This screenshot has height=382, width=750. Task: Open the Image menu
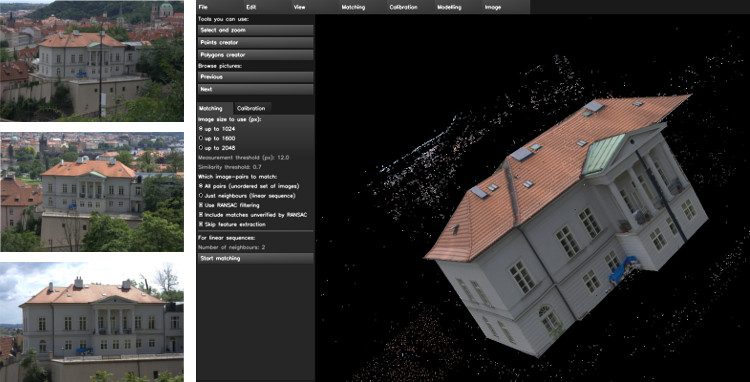506,7
